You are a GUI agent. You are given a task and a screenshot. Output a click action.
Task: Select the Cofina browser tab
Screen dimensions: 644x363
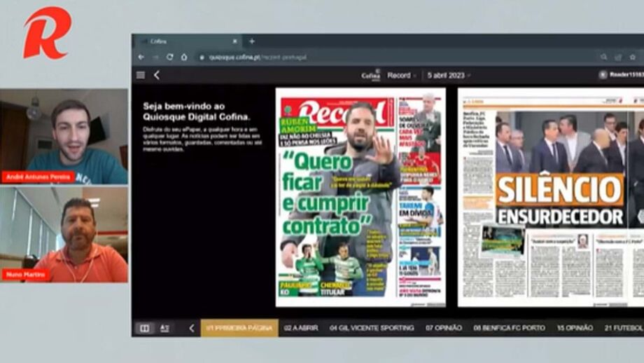click(189, 41)
